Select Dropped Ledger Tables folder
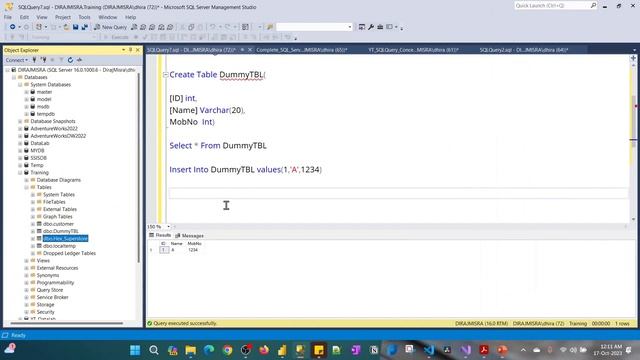 [x=69, y=253]
